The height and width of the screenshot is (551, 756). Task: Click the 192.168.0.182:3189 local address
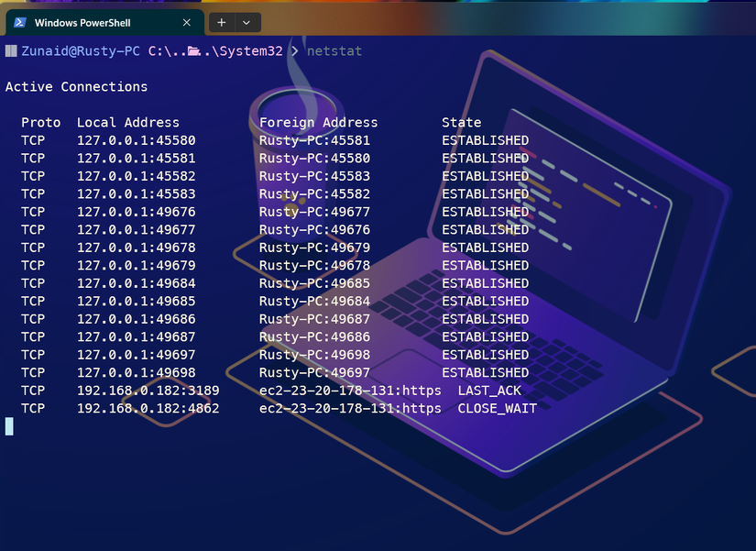[x=149, y=391]
